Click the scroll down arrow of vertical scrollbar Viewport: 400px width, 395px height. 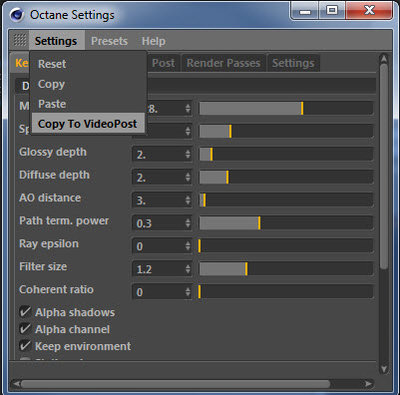coord(384,369)
